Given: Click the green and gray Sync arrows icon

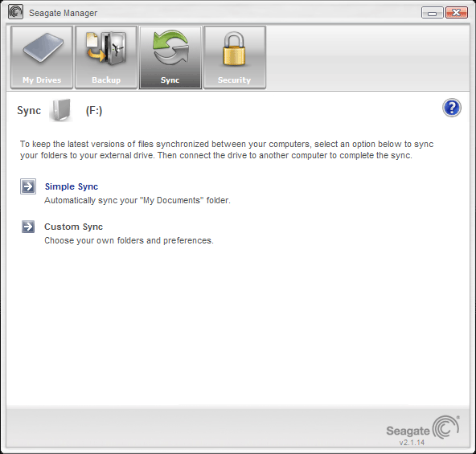Looking at the screenshot, I should click(x=170, y=47).
